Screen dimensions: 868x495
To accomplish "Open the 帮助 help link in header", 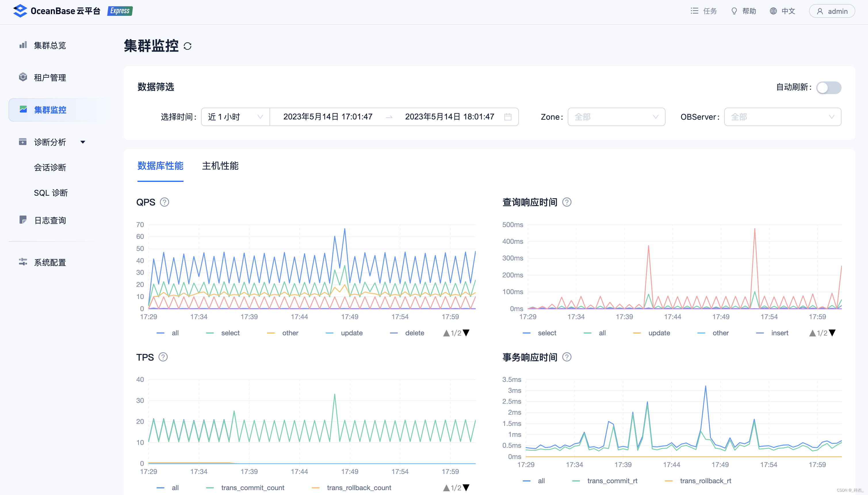I will pos(743,11).
